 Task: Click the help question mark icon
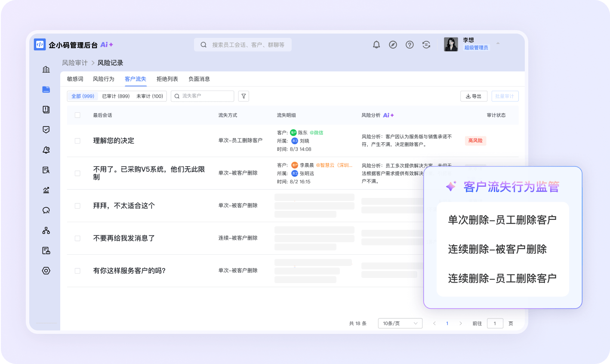410,45
